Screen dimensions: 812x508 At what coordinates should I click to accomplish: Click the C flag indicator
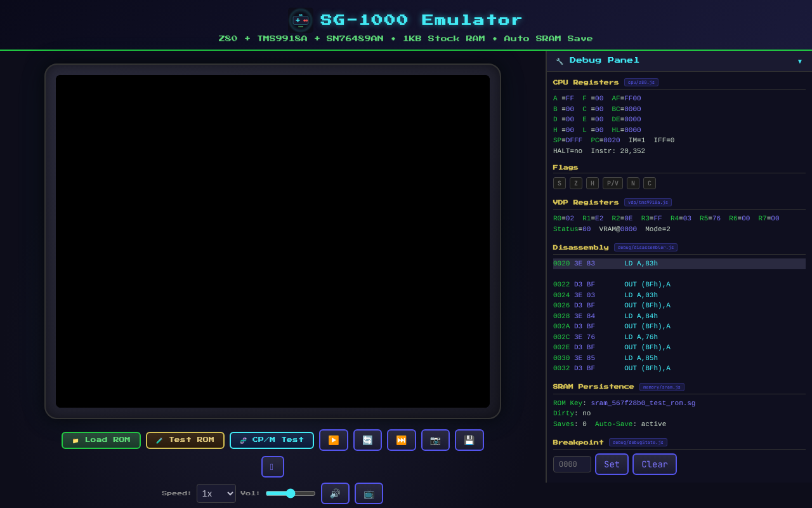(650, 184)
